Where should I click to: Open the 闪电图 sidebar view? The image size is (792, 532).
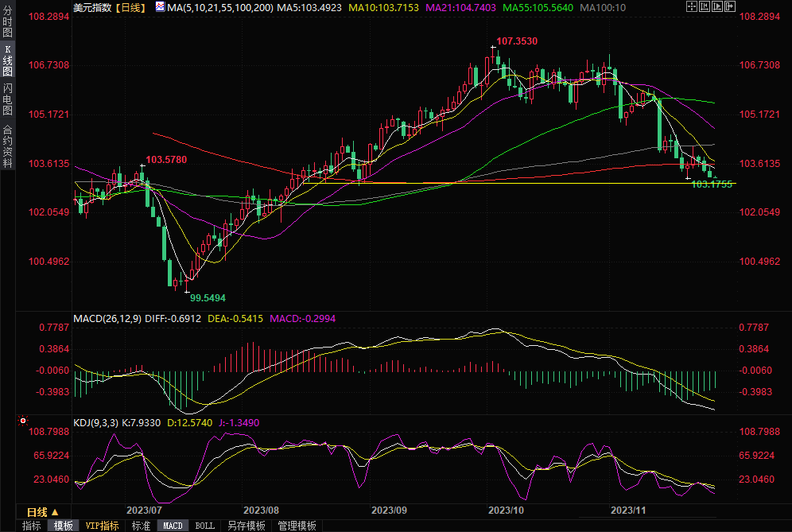(7, 99)
